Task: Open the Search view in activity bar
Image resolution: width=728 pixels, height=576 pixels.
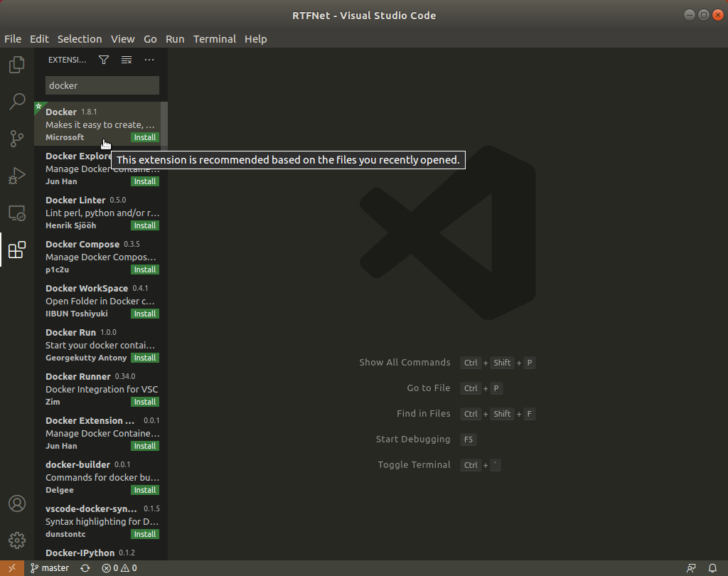Action: 17,101
